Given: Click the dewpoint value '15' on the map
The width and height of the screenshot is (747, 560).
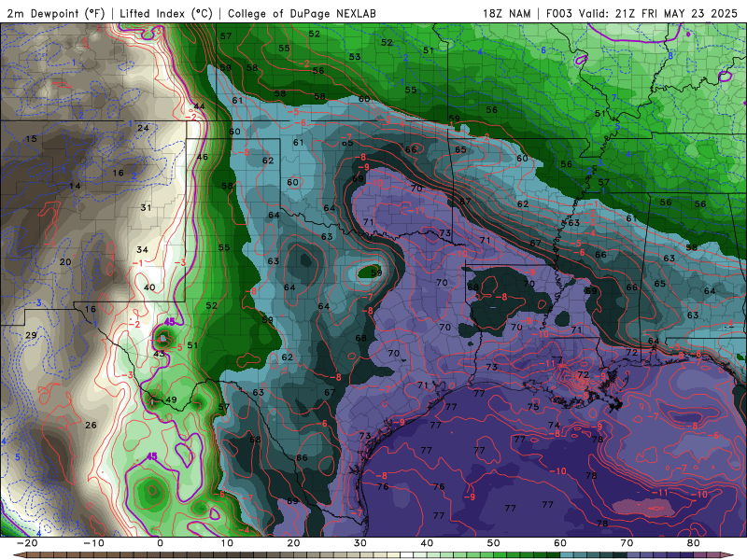Looking at the screenshot, I should 32,139.
